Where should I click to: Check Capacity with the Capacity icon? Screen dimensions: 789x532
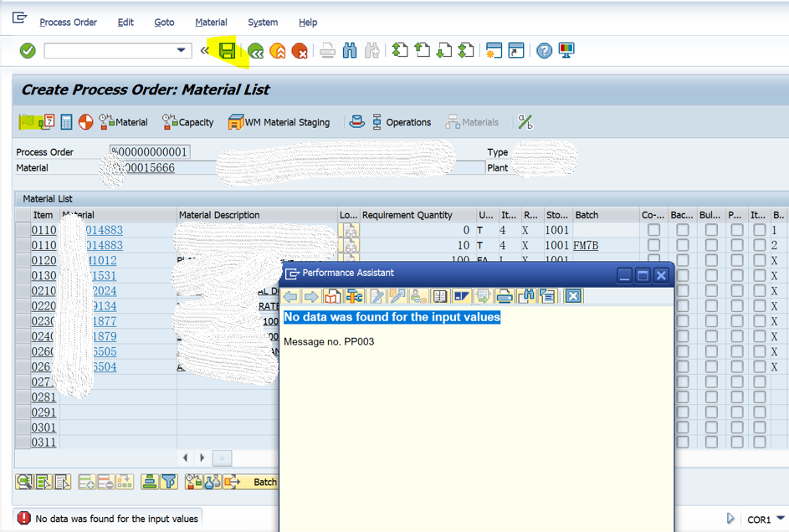[187, 121]
